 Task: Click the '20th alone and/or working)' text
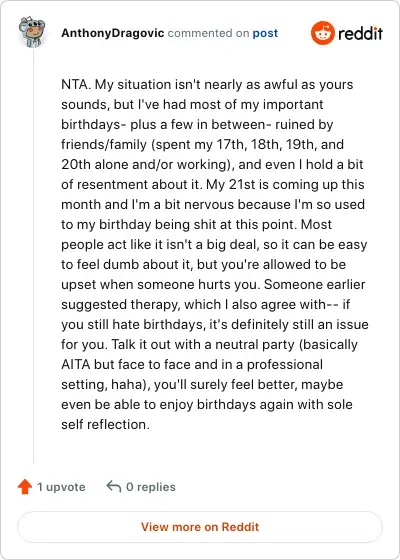[148, 165]
